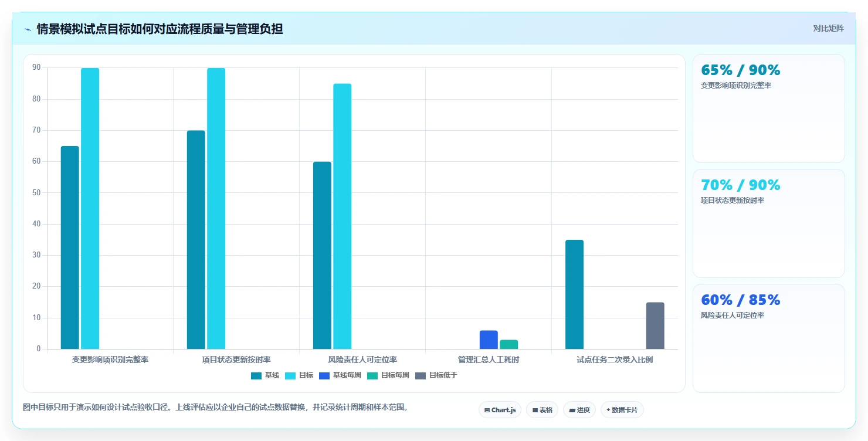Click the x-axis label 风险责任人可定位率
The width and height of the screenshot is (868, 441).
(x=362, y=359)
